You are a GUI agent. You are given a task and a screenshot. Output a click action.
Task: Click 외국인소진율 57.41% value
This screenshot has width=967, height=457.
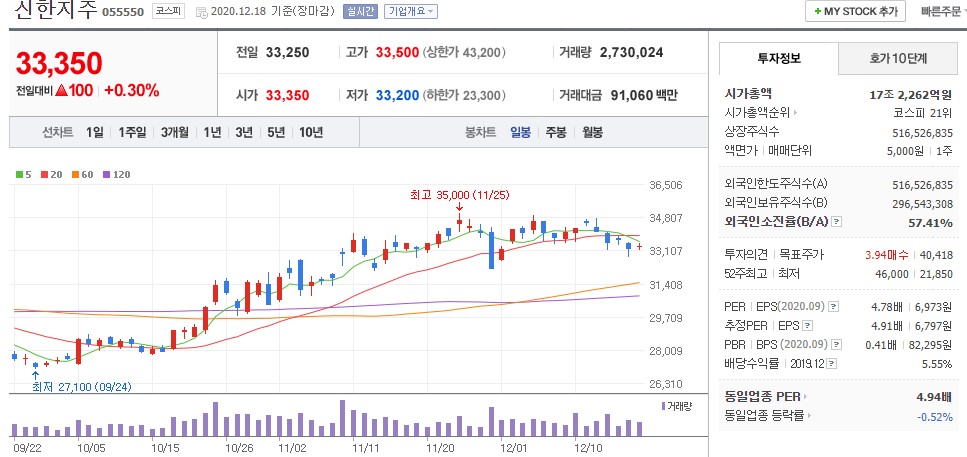coord(931,223)
